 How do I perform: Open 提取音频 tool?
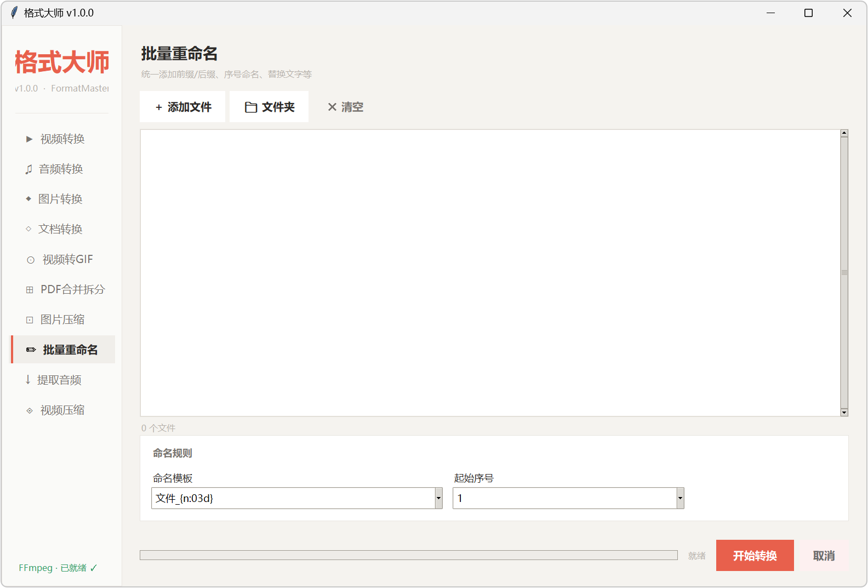[63, 380]
